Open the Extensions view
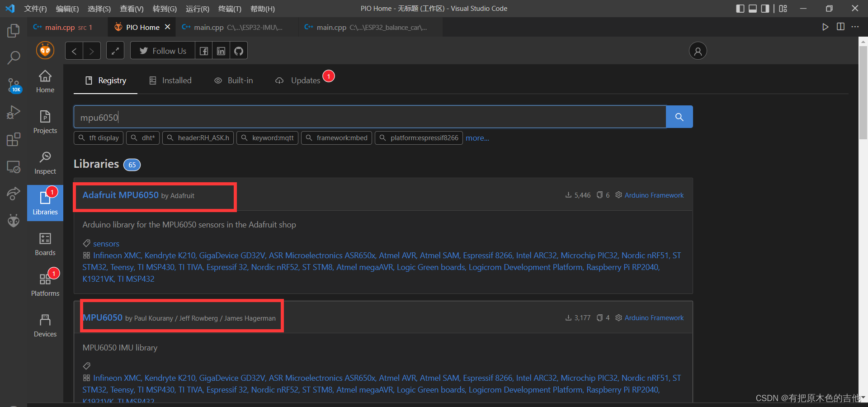 pyautogui.click(x=14, y=139)
